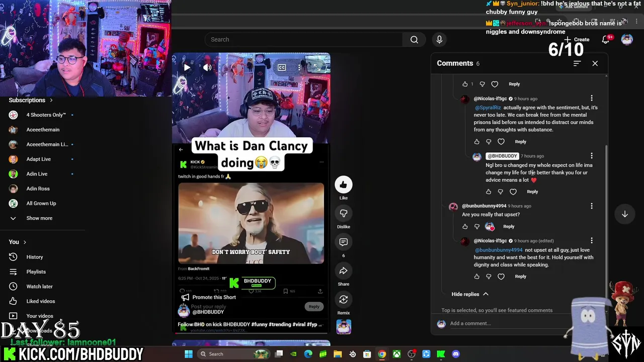Like the Short with thumbs up
Screen dimensions: 644x362
click(x=344, y=185)
